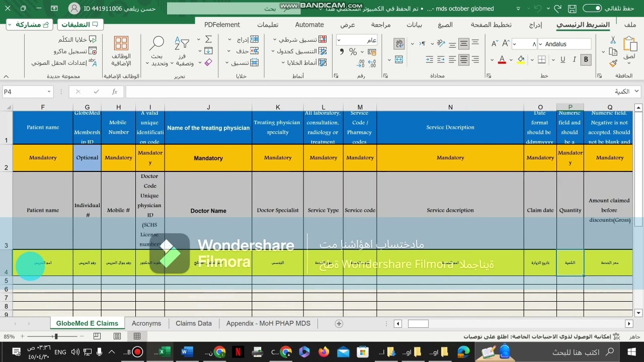Click the Save icon in the title bar
This screenshot has height=362, width=644.
(572, 9)
